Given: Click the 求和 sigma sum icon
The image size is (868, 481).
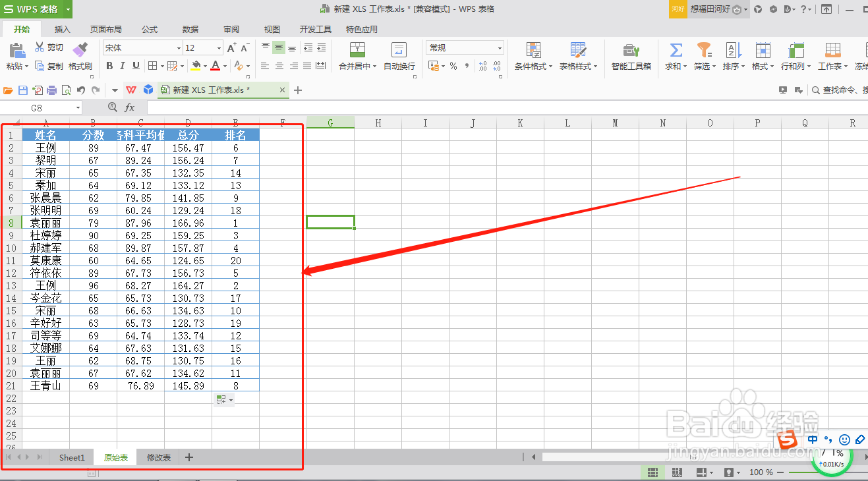Looking at the screenshot, I should coord(676,49).
